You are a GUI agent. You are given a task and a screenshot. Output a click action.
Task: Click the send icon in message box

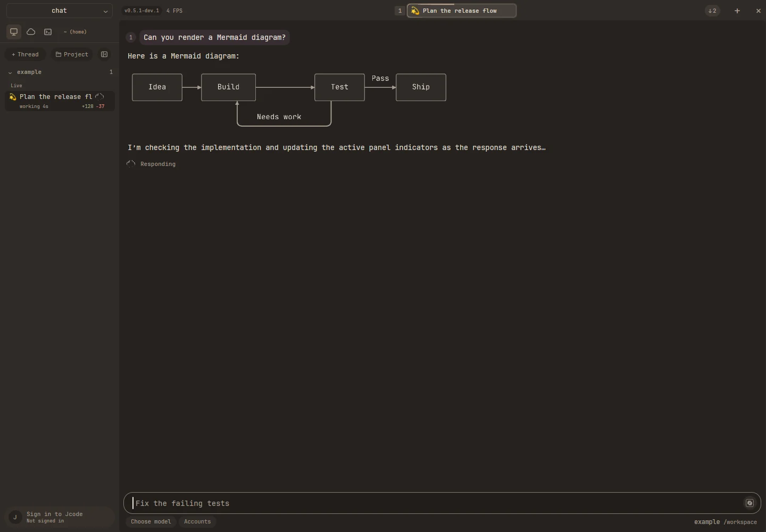[750, 503]
